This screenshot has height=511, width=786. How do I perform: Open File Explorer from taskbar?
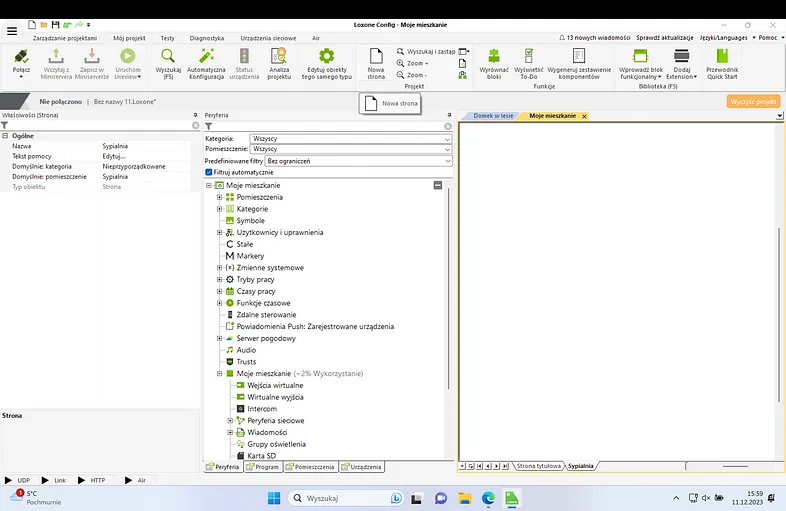[465, 498]
